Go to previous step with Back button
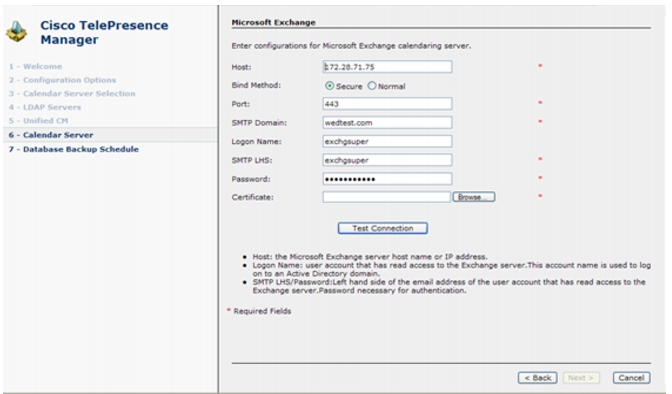 click(x=537, y=378)
